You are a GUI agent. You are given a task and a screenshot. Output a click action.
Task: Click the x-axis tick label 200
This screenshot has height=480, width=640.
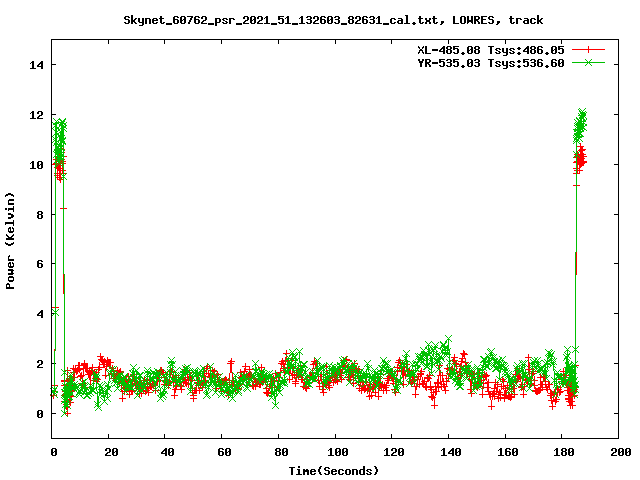(621, 452)
